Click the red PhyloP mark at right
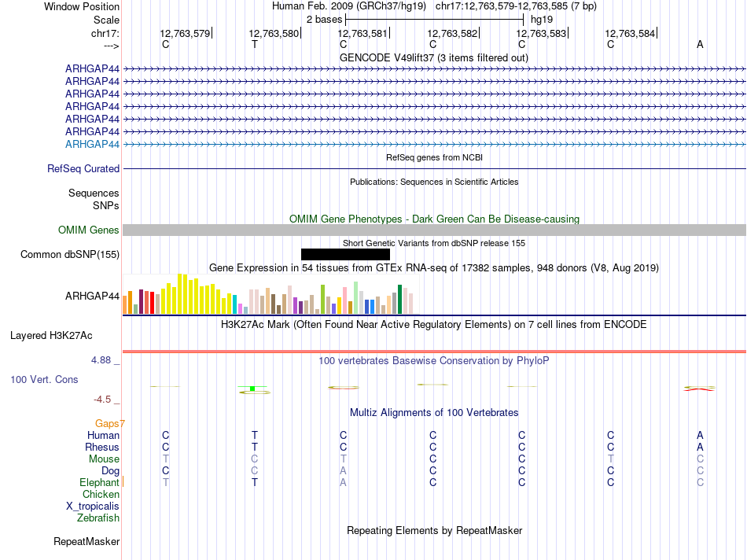The image size is (747, 560). click(x=699, y=389)
